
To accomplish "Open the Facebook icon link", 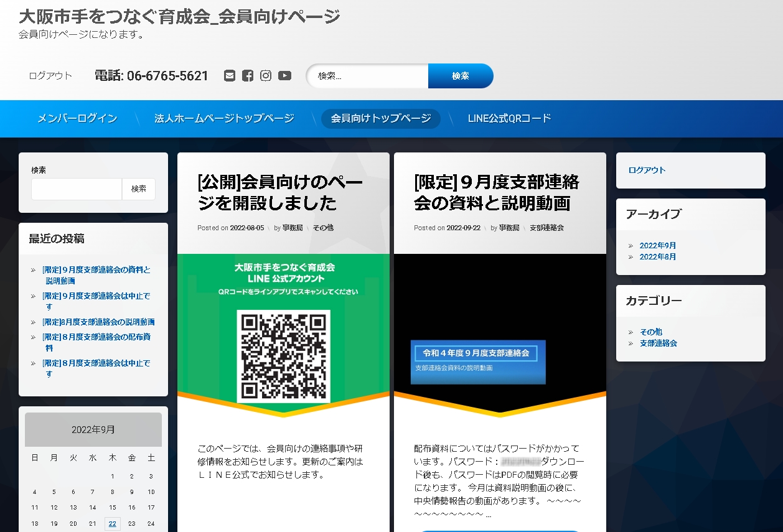I will 248,76.
